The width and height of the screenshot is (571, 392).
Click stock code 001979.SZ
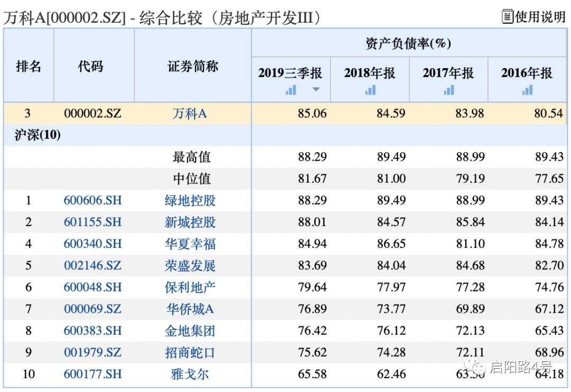click(93, 352)
